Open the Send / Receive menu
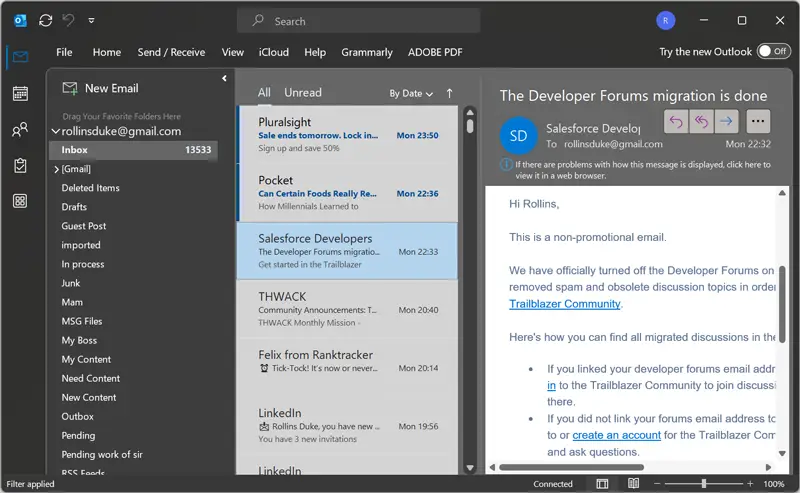 pyautogui.click(x=171, y=52)
